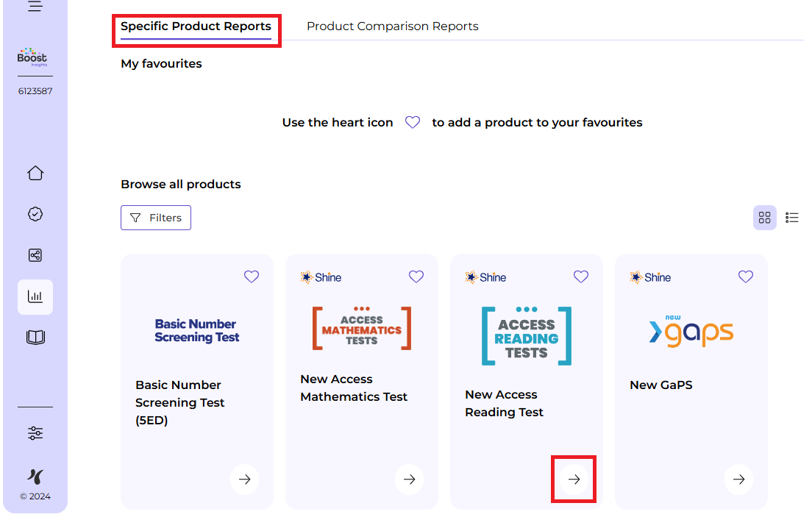812x517 pixels.
Task: Select the Specific Product Reports tab
Action: 196,26
